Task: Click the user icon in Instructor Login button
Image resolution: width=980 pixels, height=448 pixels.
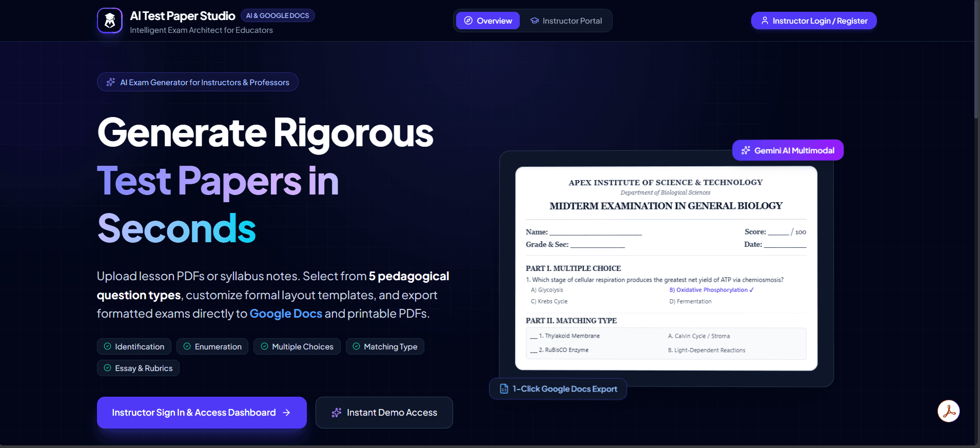Action: 765,21
